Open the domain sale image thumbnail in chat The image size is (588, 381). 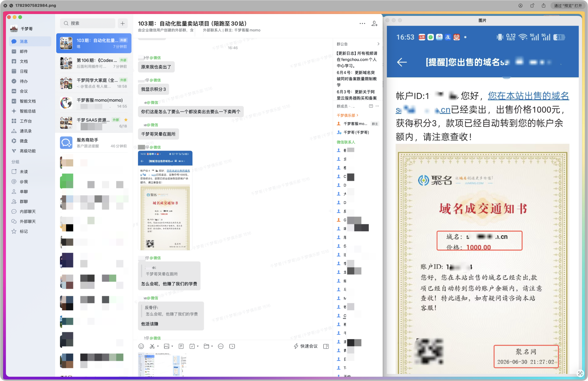tap(165, 200)
